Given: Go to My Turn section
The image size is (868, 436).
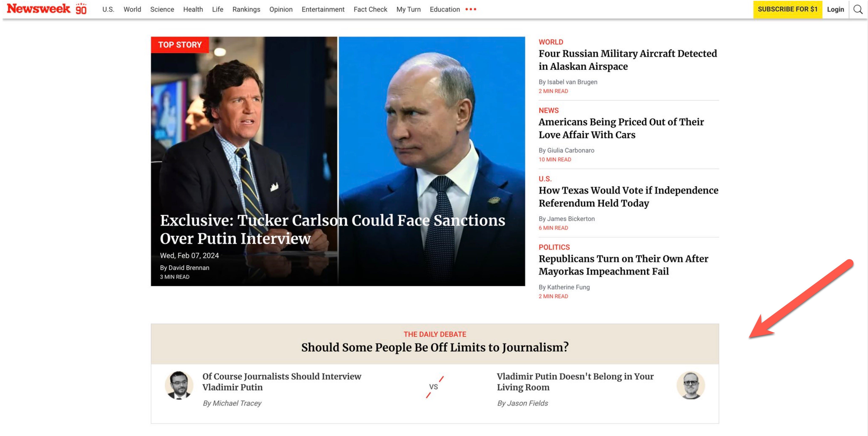Looking at the screenshot, I should click(408, 10).
